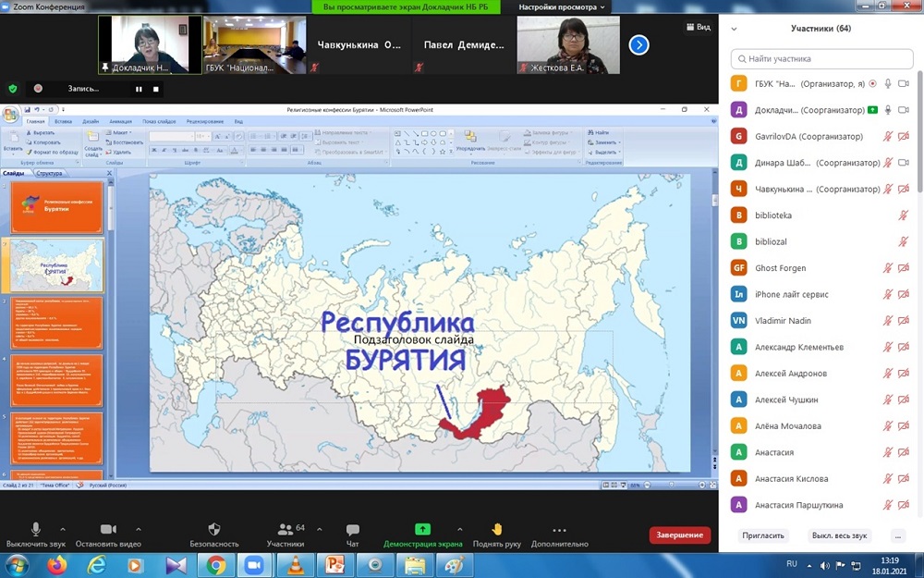Image resolution: width=924 pixels, height=578 pixels.
Task: Open Firefox from the taskbar
Action: [57, 566]
